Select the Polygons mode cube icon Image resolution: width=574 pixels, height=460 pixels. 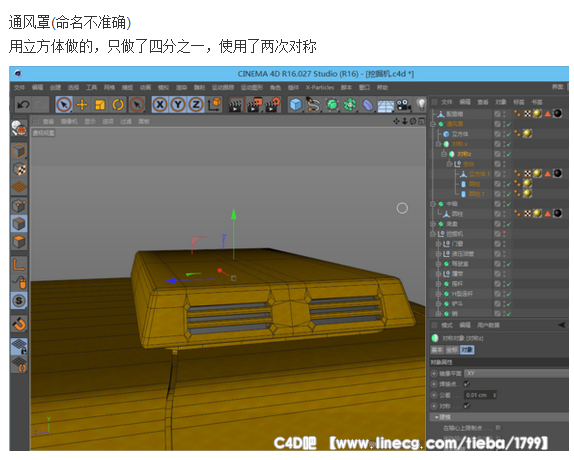tap(19, 242)
